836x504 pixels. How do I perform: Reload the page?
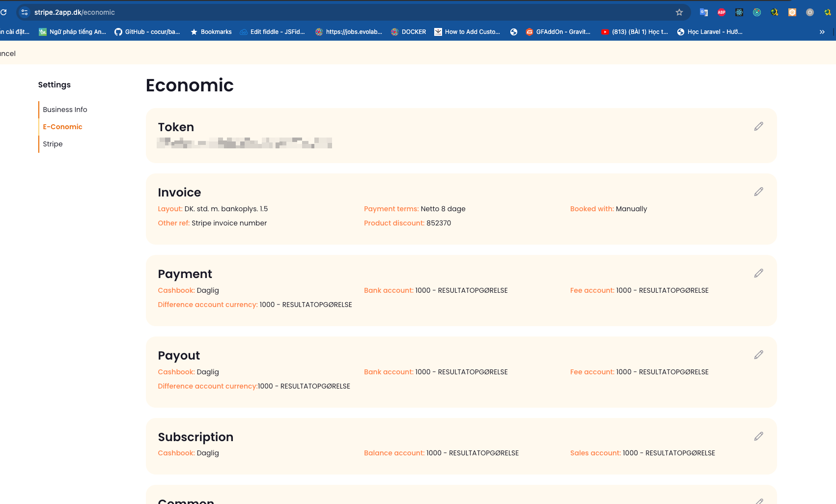pos(4,12)
